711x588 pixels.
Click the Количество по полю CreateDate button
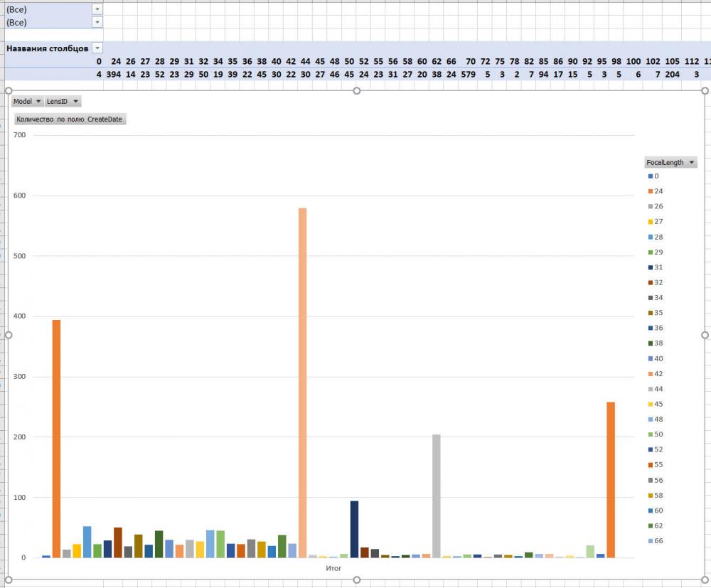[x=70, y=119]
